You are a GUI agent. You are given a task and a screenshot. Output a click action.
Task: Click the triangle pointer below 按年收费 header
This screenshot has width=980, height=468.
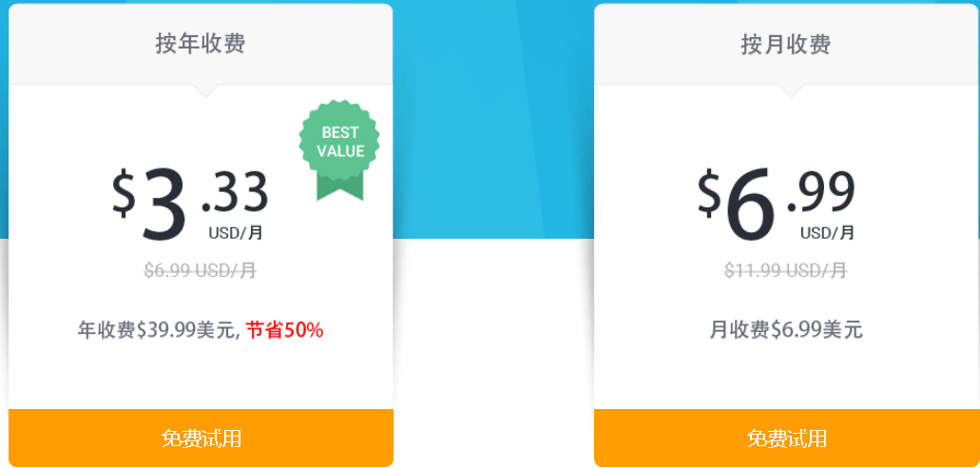click(205, 90)
